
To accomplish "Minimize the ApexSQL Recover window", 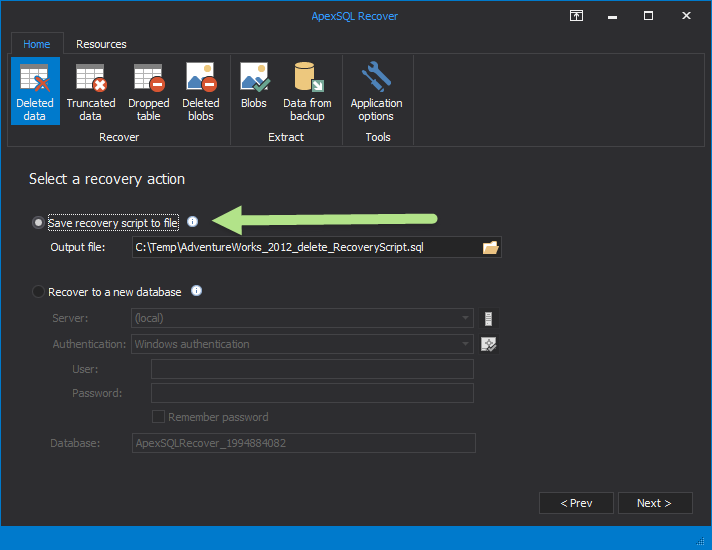I will tap(612, 16).
